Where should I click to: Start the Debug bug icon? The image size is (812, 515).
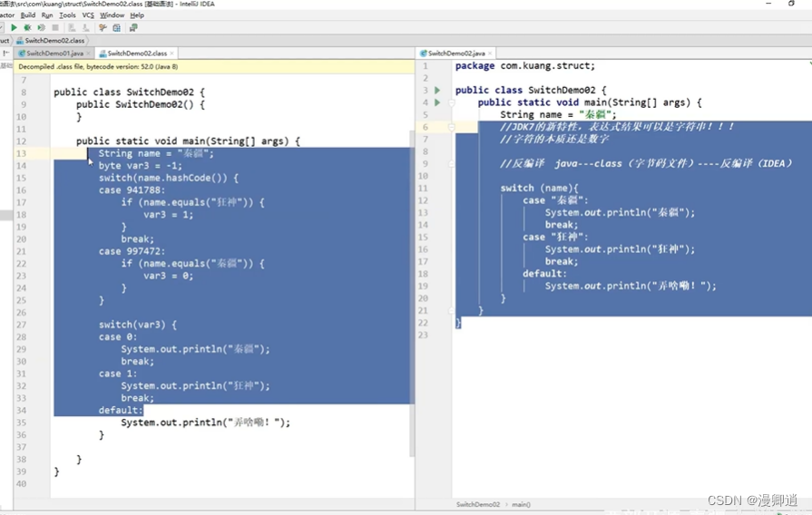tap(27, 28)
